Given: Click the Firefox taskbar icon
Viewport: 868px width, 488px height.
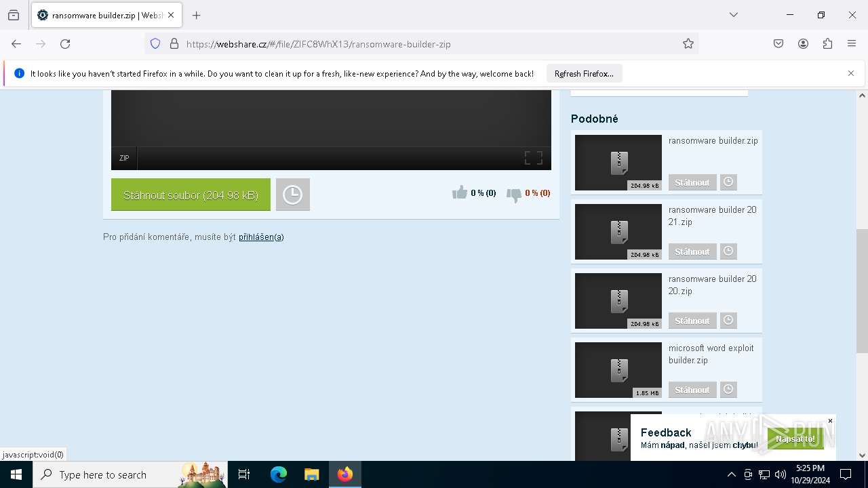Looking at the screenshot, I should point(345,474).
